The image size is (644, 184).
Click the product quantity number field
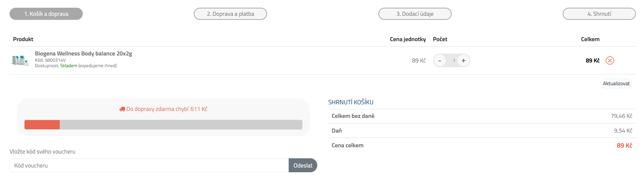point(454,61)
